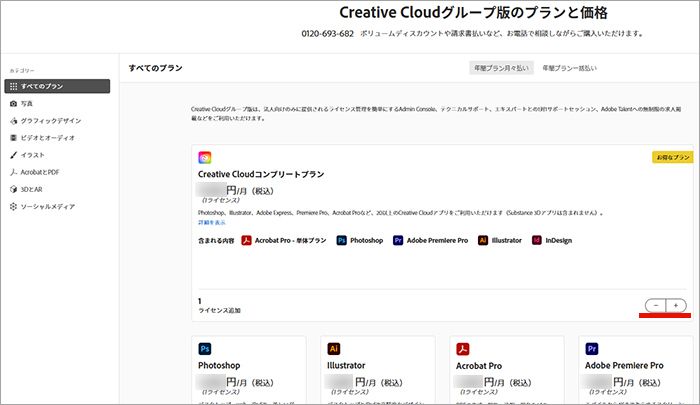Viewport: 700px width, 405px height.
Task: Click the すべてのプラン page heading
Action: [155, 68]
